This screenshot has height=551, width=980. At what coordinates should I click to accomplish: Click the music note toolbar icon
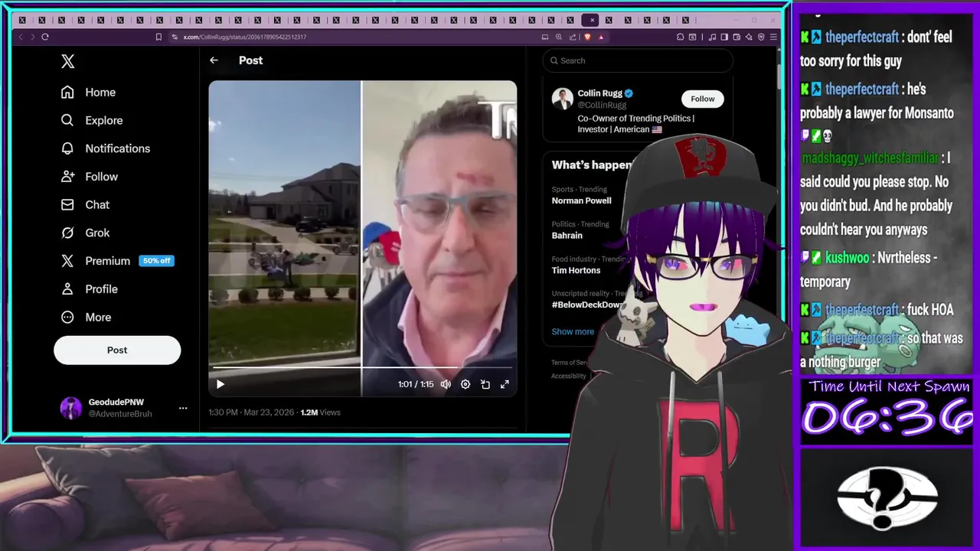tap(712, 37)
